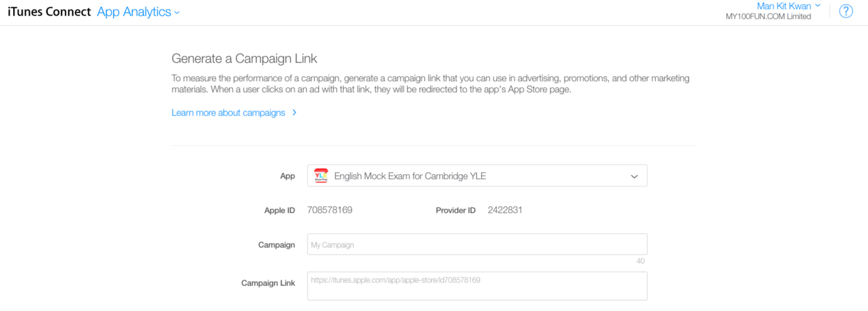Image resolution: width=868 pixels, height=311 pixels.
Task: Click the arrow beside Learn more about campaigns
Action: 294,113
